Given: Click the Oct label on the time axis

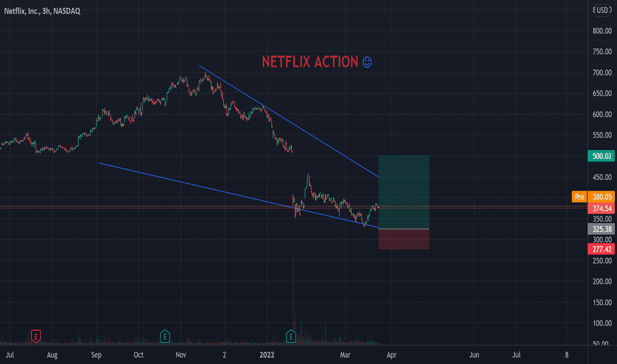Looking at the screenshot, I should coord(138,355).
